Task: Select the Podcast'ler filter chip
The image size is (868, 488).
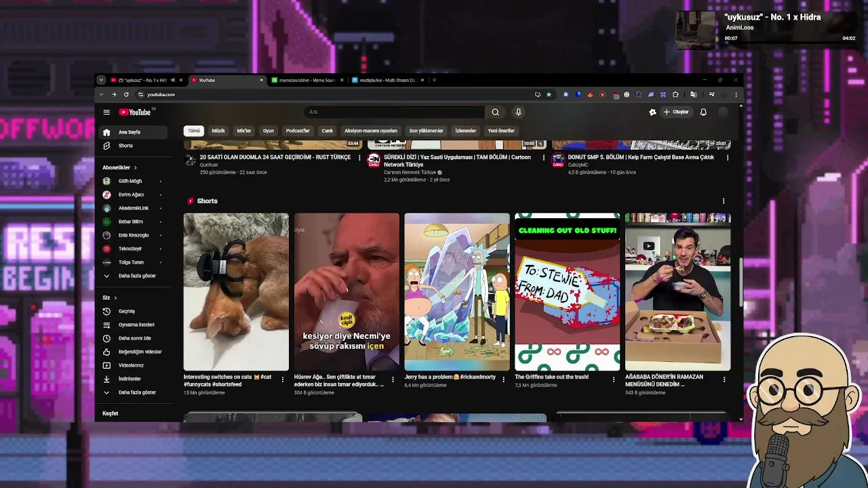Action: tap(298, 131)
